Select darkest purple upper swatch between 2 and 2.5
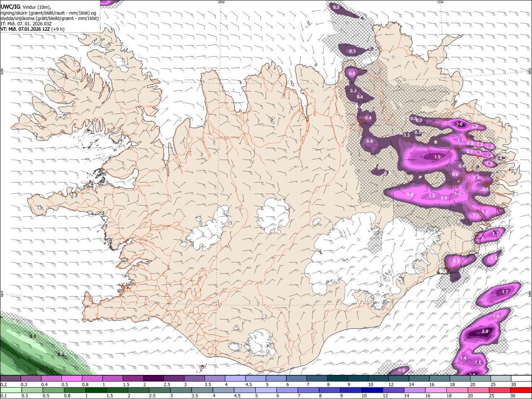The image size is (532, 399). [153, 379]
